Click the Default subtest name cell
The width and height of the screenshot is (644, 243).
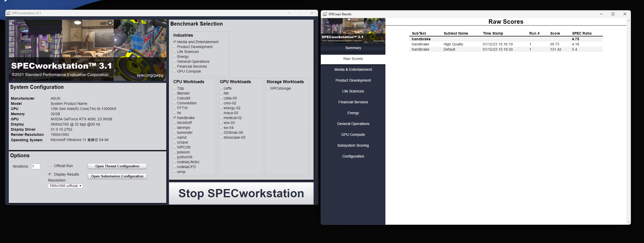[x=449, y=50]
